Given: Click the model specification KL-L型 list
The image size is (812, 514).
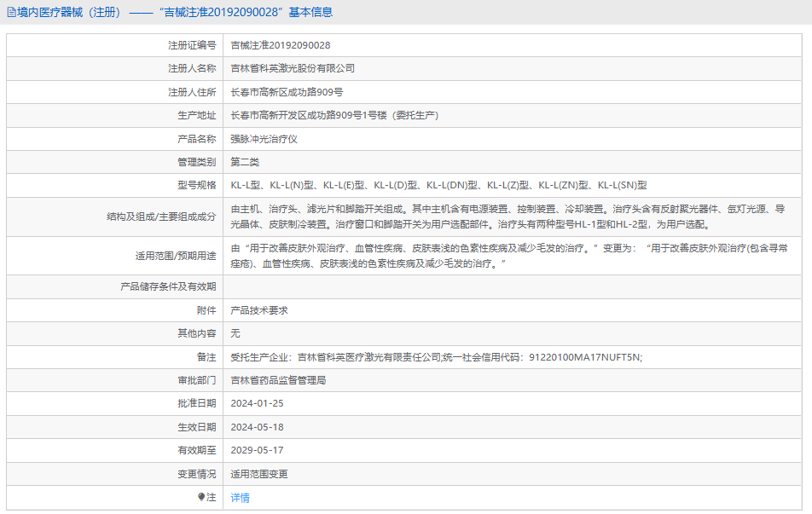Looking at the screenshot, I should click(x=438, y=185).
